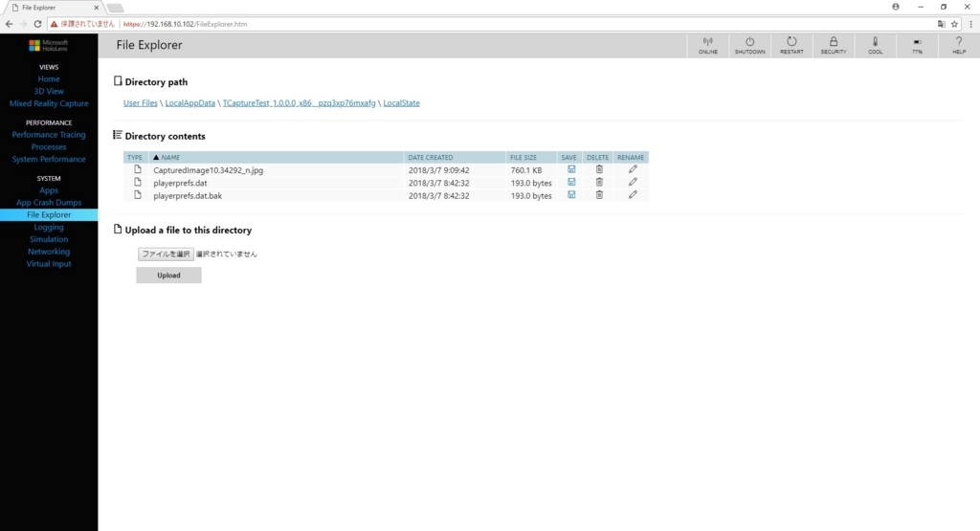Open Apps page in sidebar
Image resolution: width=980 pixels, height=531 pixels.
49,189
